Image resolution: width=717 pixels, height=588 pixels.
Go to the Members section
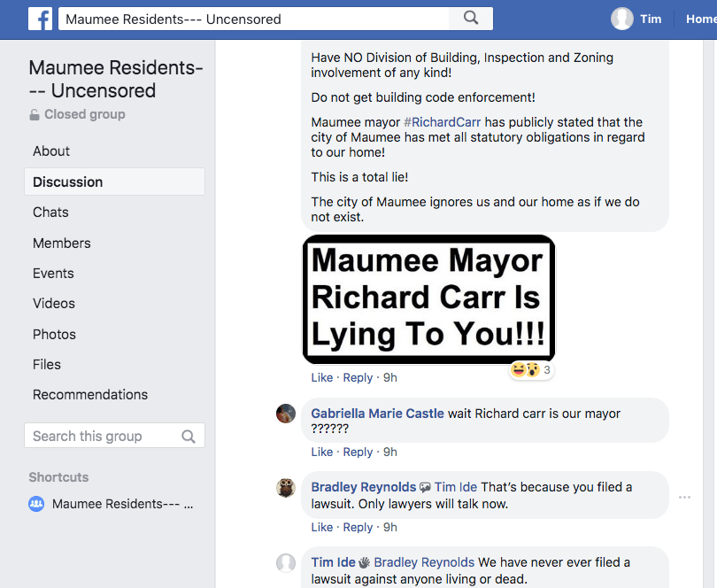[x=62, y=243]
